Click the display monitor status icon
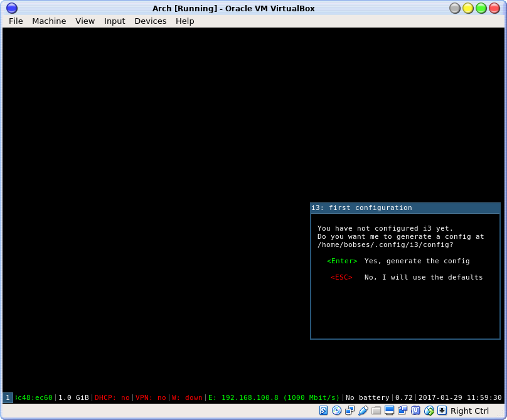Viewport: 507px width, 420px height. [389, 411]
